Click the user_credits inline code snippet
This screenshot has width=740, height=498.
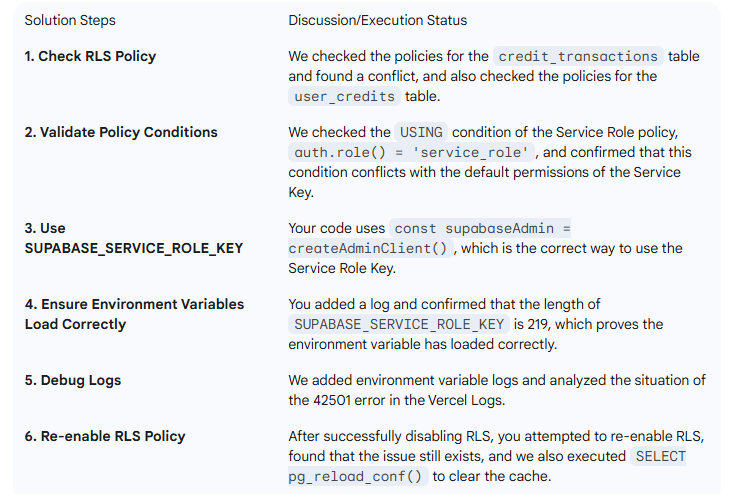[x=345, y=97]
